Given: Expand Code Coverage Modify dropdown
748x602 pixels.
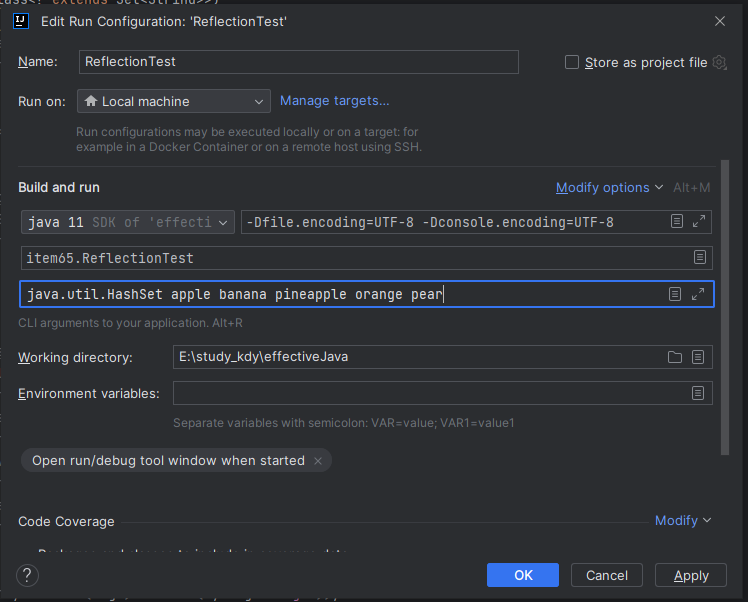Looking at the screenshot, I should click(x=683, y=520).
